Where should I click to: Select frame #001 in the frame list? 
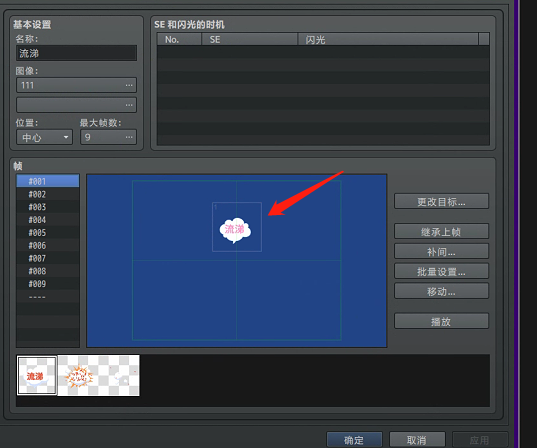pos(48,181)
